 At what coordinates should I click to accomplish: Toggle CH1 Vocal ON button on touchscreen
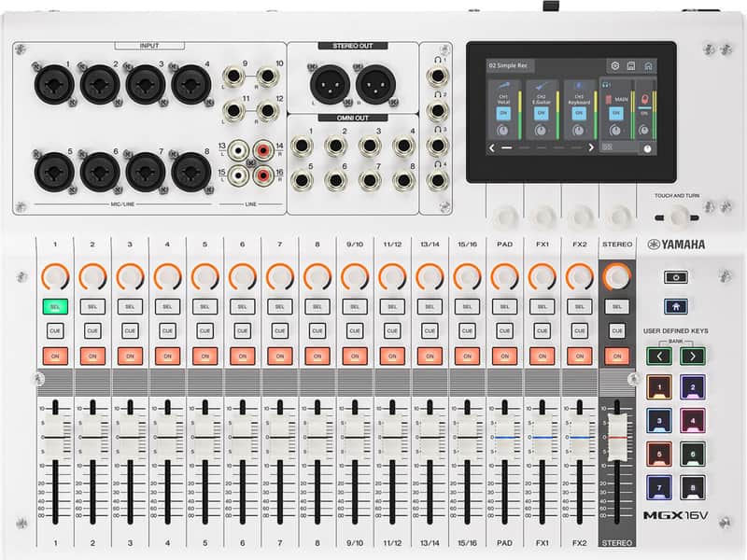pyautogui.click(x=503, y=113)
